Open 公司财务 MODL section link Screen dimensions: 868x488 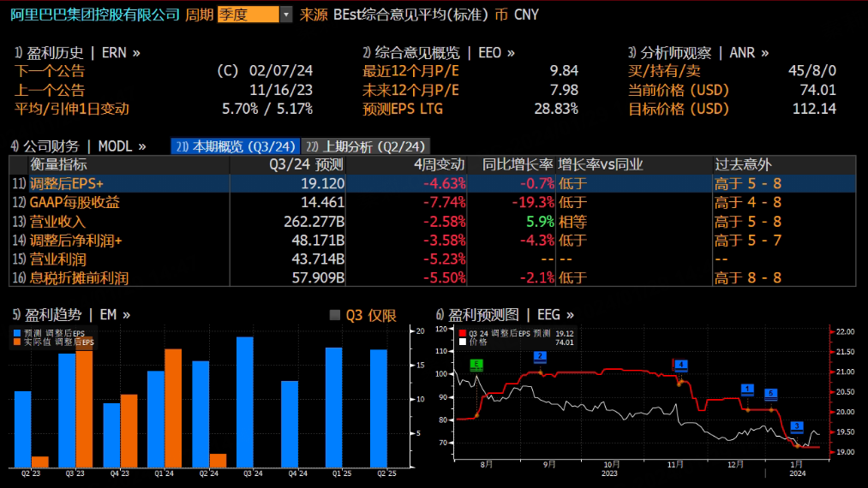79,146
